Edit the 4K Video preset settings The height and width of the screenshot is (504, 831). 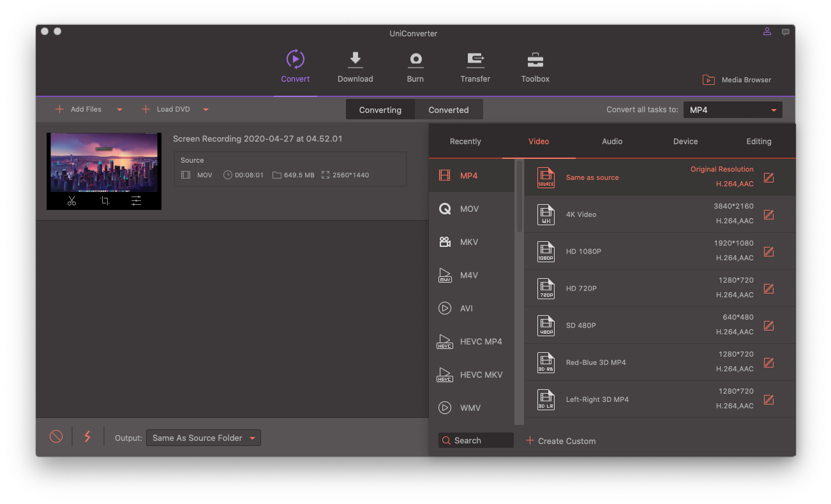[x=768, y=214]
